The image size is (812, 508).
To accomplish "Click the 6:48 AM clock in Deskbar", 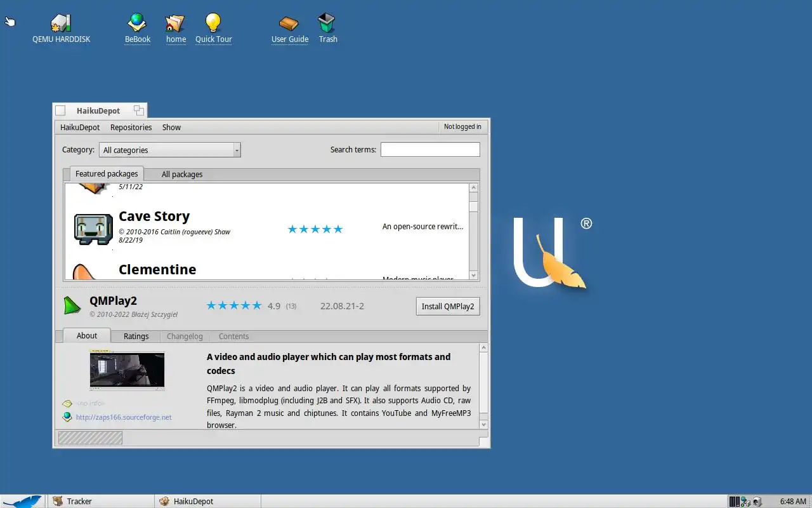I will coord(793,502).
